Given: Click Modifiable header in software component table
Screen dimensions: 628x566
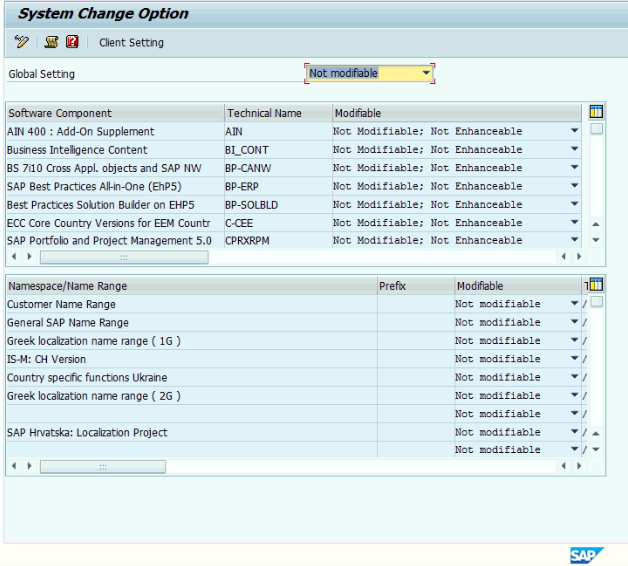Looking at the screenshot, I should pos(457,113).
